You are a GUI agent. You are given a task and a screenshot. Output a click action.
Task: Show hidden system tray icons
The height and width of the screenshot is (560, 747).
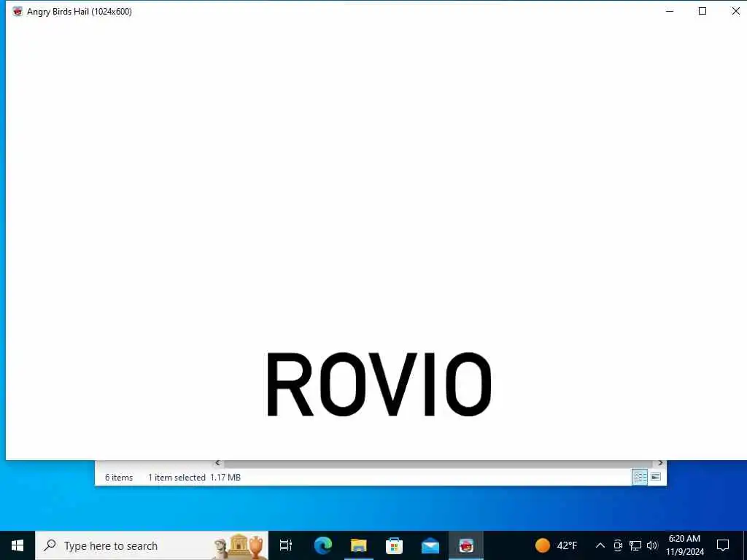[600, 545]
